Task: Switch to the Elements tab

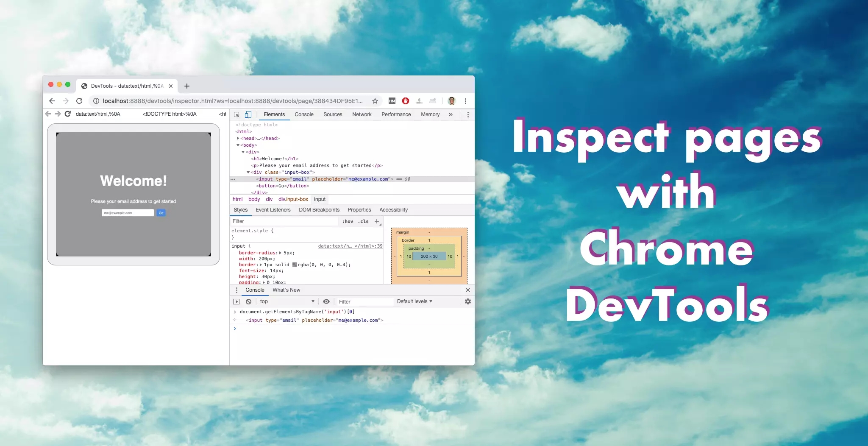Action: tap(274, 114)
